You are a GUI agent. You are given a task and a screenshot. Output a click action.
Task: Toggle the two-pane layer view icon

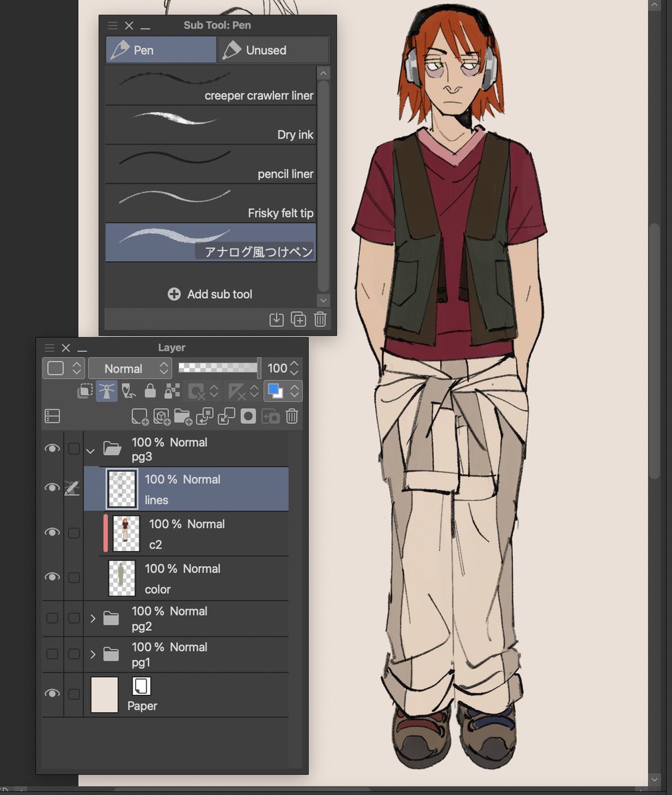coord(52,416)
